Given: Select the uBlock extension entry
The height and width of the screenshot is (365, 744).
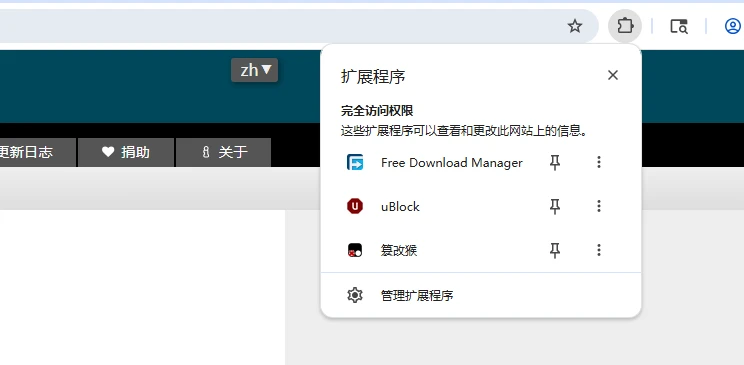Looking at the screenshot, I should pyautogui.click(x=400, y=206).
